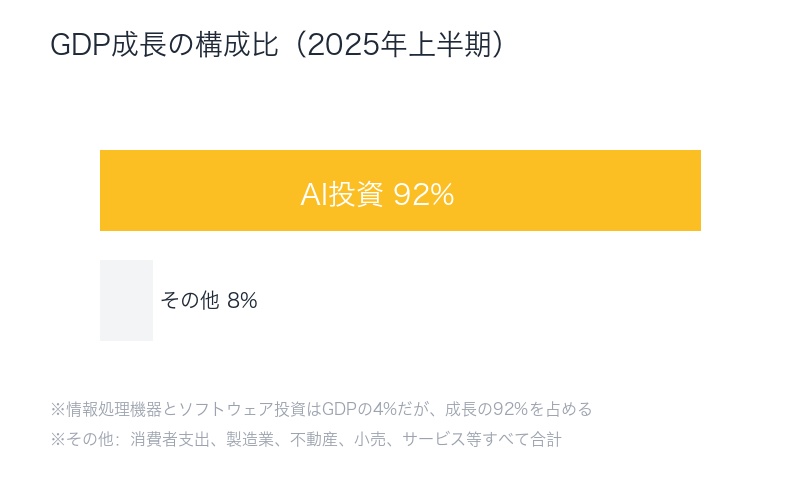Click the 8% value beside the gray bar
800x500 pixels.
click(x=242, y=300)
